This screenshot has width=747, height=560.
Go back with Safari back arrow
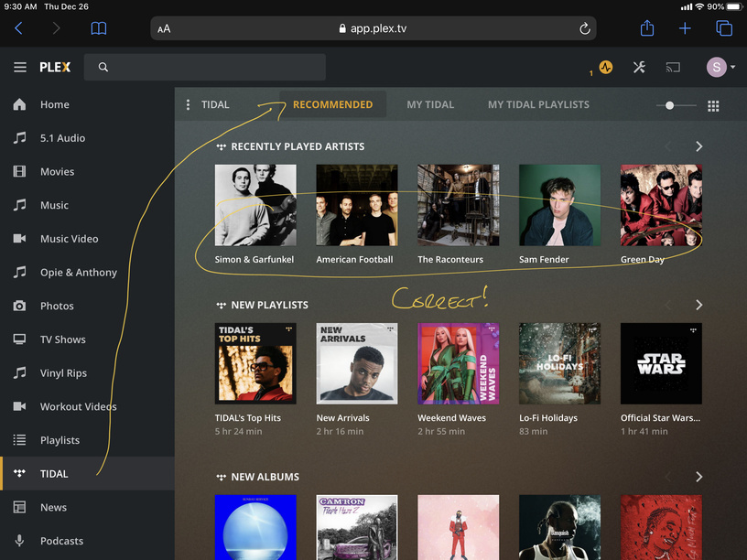[18, 28]
